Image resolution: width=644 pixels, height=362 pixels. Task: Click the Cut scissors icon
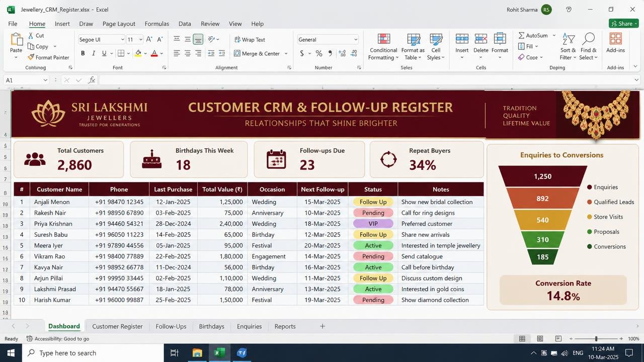point(31,36)
